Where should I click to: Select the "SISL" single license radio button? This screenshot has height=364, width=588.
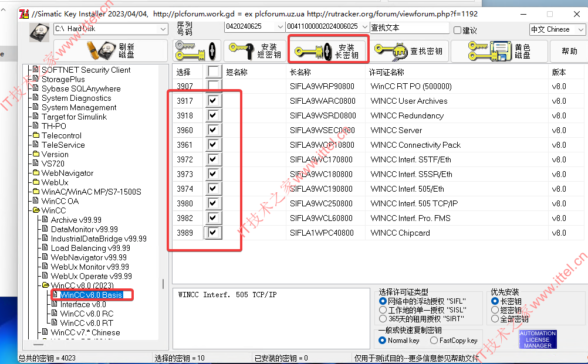(x=383, y=309)
